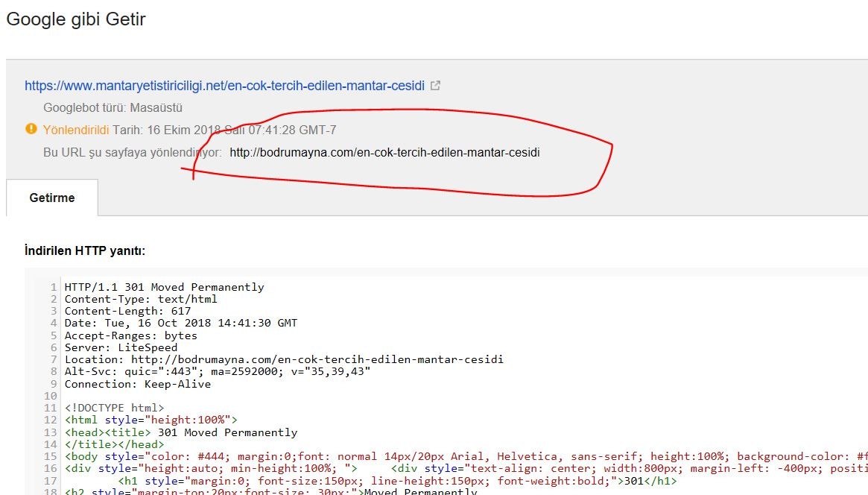Click the Content-Length: 617 line
868x495 pixels.
[127, 311]
